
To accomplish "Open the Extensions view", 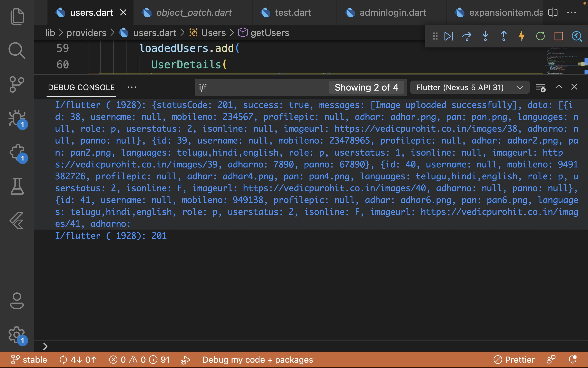I will (17, 153).
